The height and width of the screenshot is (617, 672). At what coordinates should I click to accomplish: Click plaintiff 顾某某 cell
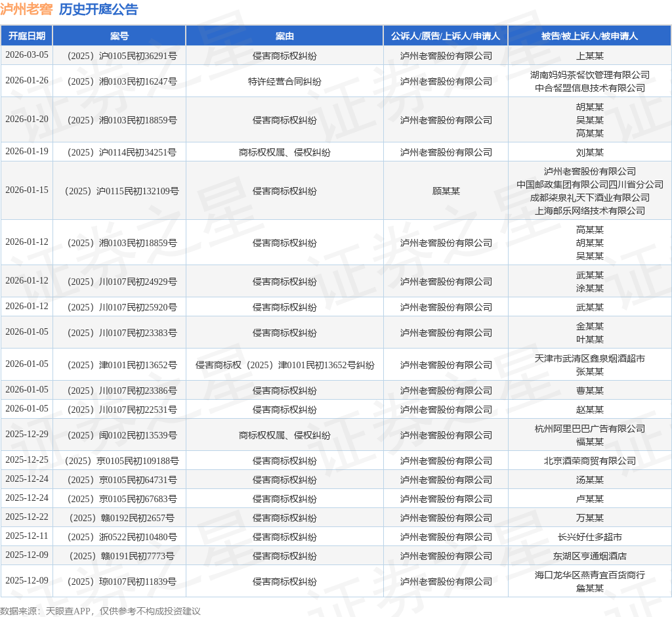point(446,191)
